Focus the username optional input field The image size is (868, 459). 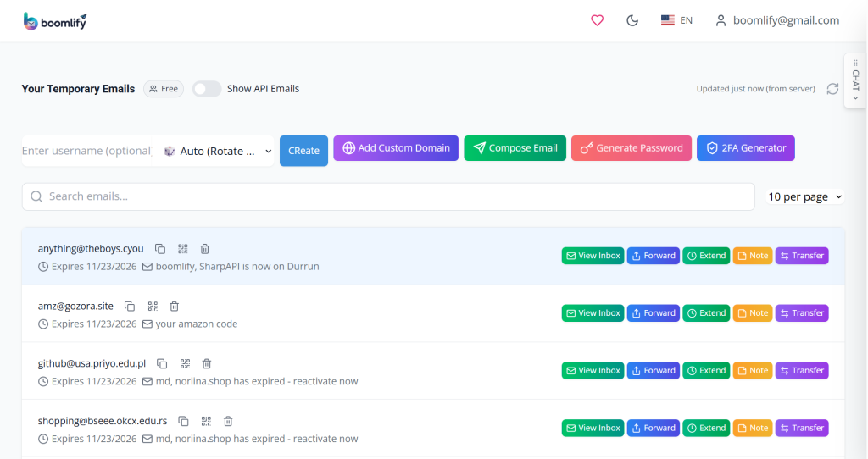click(86, 151)
